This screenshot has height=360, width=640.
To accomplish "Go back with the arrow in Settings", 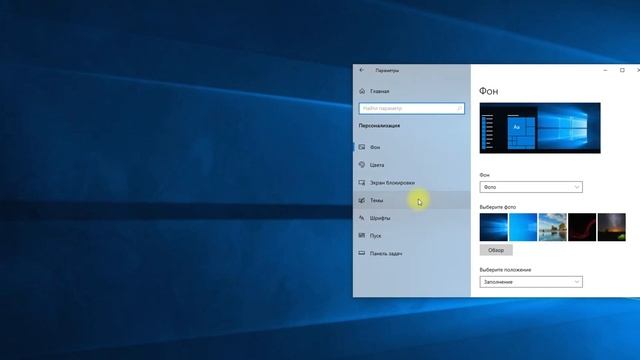I will [x=362, y=70].
